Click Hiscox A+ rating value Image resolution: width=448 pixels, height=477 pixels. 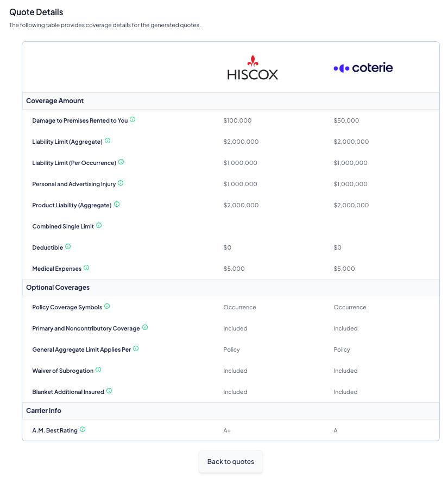pyautogui.click(x=227, y=430)
